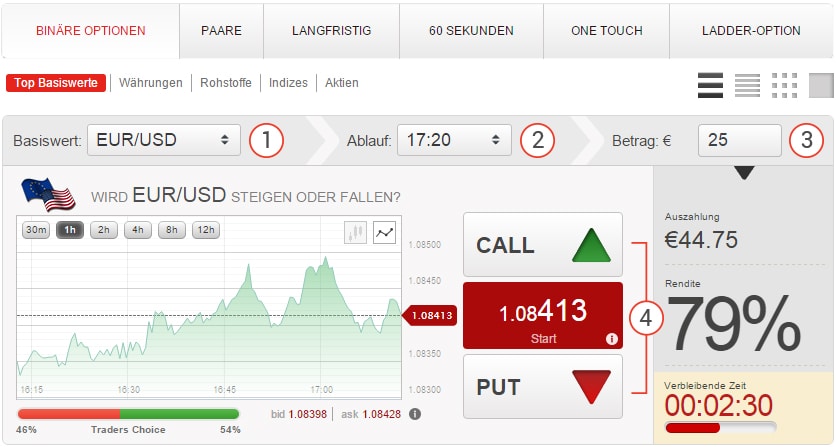The image size is (836, 447).
Task: Click the PUT button
Action: click(x=543, y=387)
